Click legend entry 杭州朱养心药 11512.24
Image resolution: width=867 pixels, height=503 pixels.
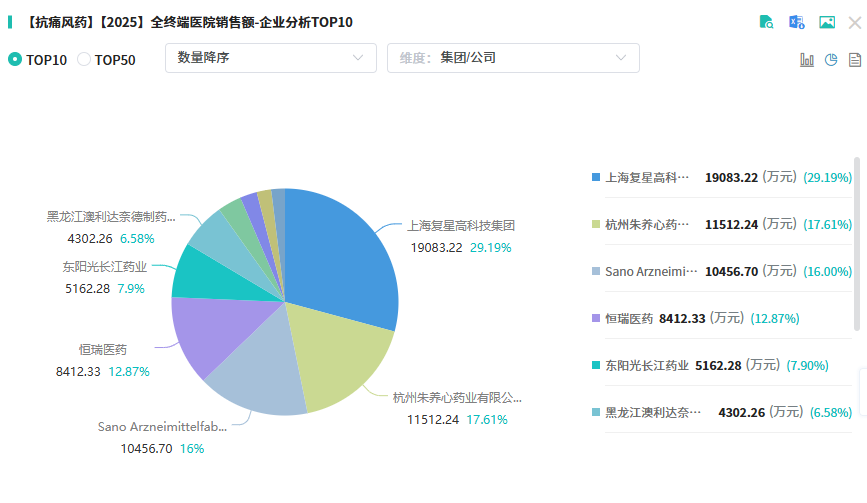(722, 224)
